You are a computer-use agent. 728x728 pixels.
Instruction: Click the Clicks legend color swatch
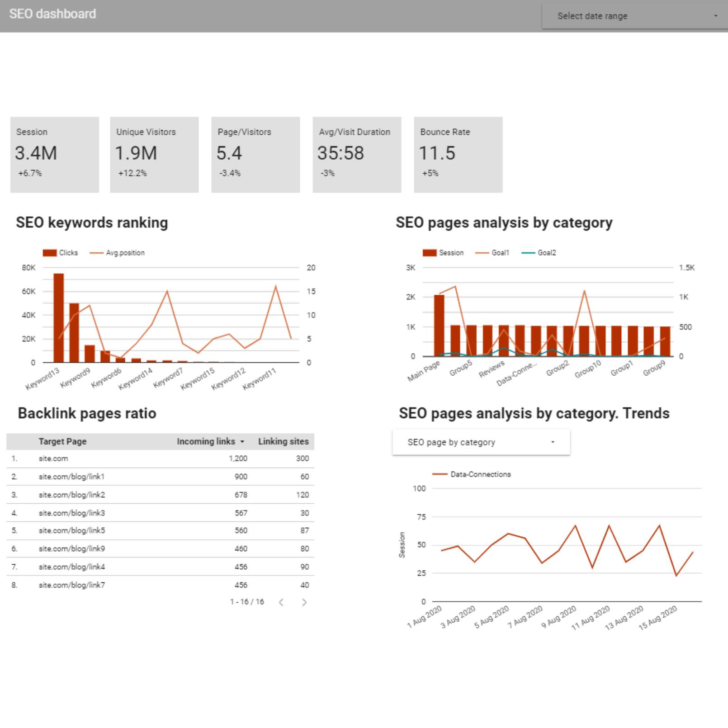tap(50, 253)
